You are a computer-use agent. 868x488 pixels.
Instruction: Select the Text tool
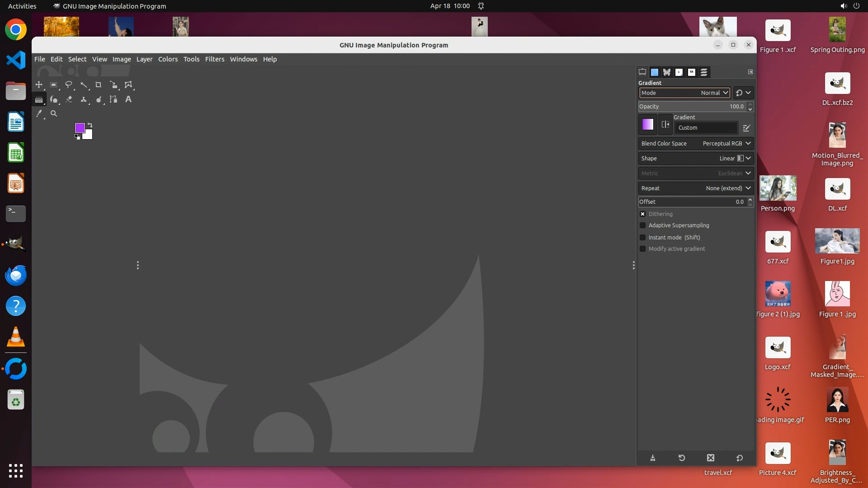[x=128, y=99]
